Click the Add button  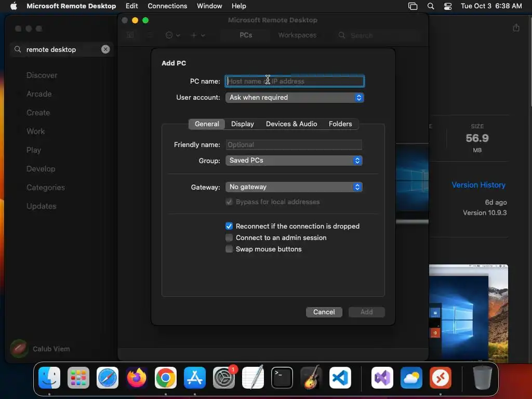pos(366,312)
